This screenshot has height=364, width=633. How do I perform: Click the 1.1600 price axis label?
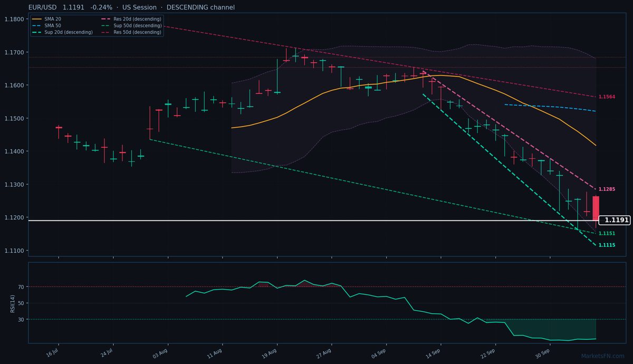click(14, 85)
